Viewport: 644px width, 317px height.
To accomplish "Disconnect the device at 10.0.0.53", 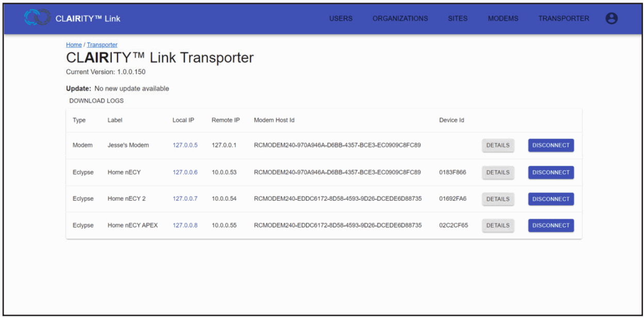I will click(551, 172).
